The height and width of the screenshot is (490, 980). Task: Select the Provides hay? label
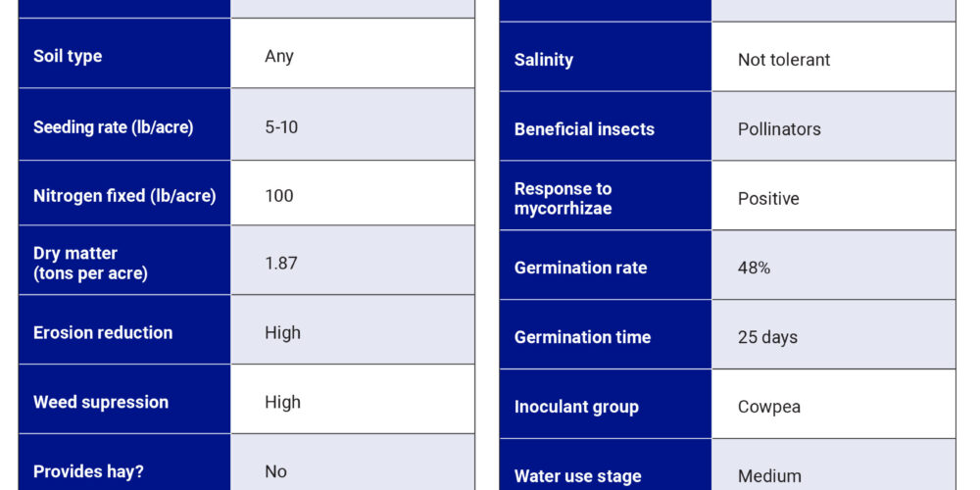click(90, 471)
